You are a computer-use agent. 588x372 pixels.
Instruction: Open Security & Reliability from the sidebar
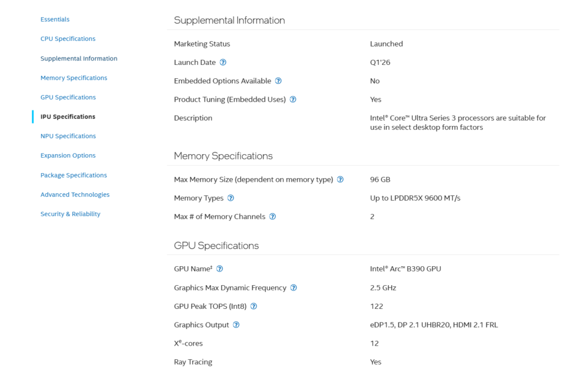(x=70, y=214)
